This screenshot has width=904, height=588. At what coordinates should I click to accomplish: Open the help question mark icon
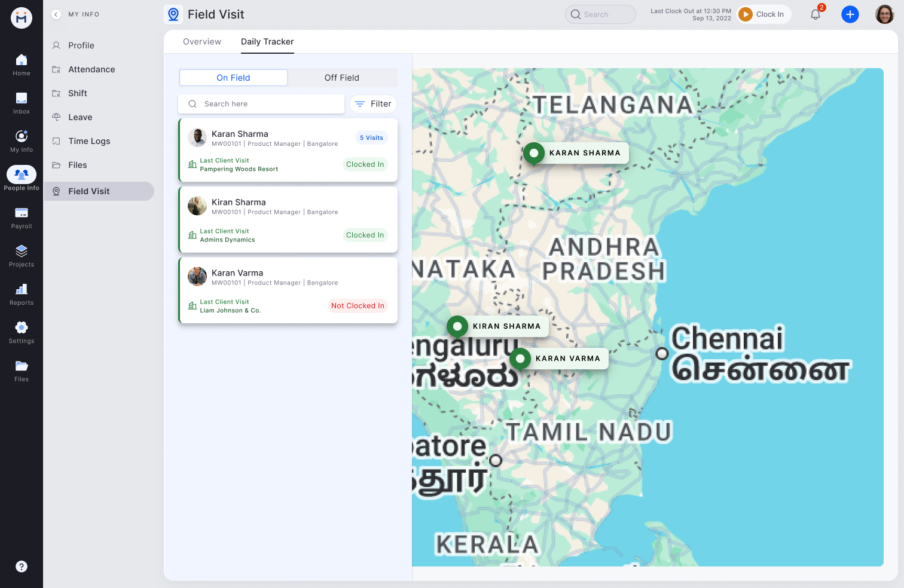(22, 566)
